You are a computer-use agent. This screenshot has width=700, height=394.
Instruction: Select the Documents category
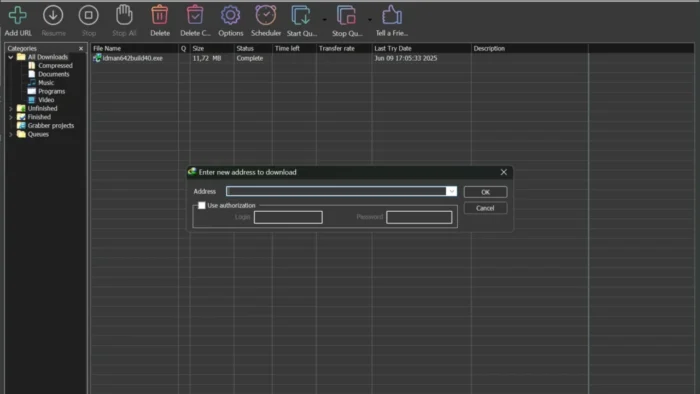coord(54,74)
